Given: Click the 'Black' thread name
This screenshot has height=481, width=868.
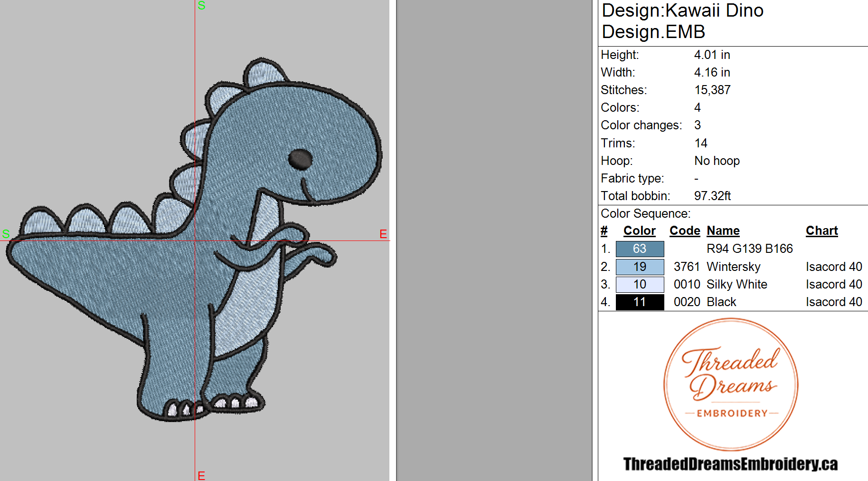Looking at the screenshot, I should [721, 302].
